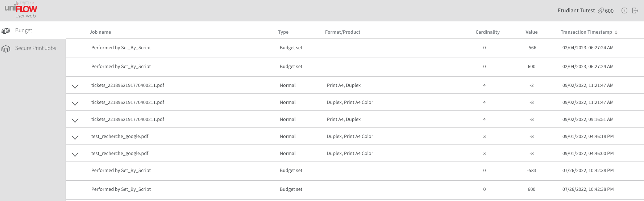The image size is (644, 201).
Task: Expand the tickets job with value -2
Action: pos(75,86)
